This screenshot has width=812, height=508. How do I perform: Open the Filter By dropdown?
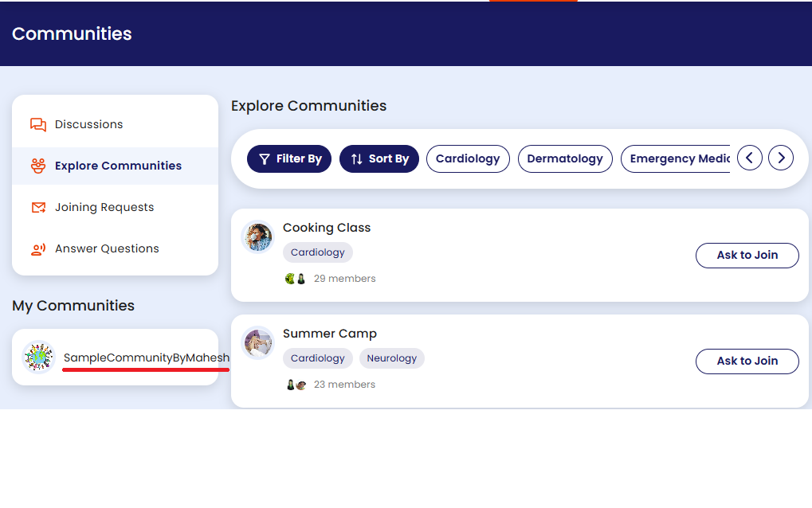[x=290, y=158]
